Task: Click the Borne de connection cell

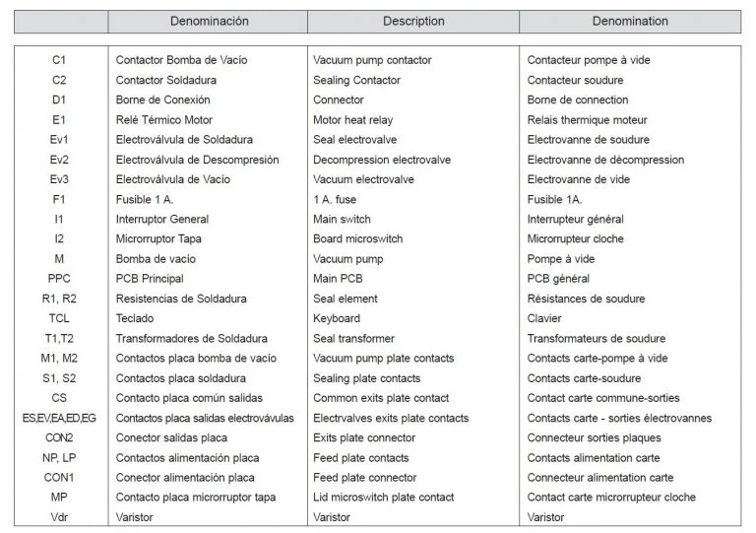Action: click(577, 100)
